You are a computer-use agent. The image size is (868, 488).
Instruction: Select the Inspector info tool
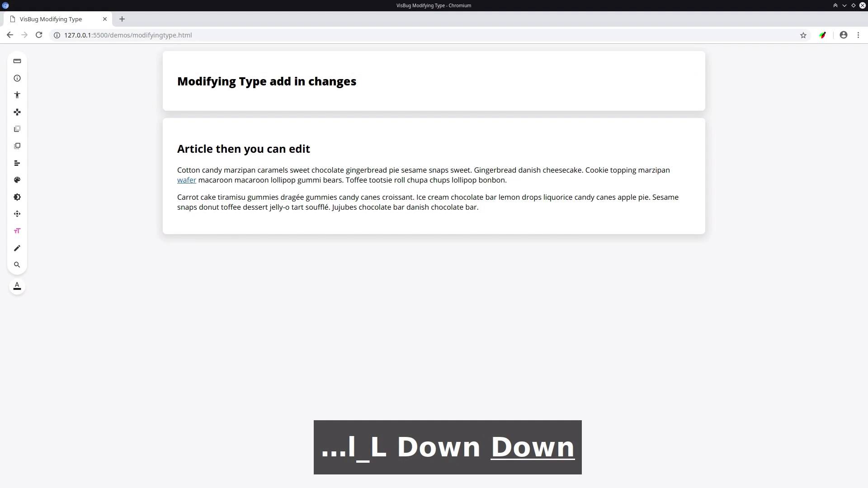(x=17, y=78)
